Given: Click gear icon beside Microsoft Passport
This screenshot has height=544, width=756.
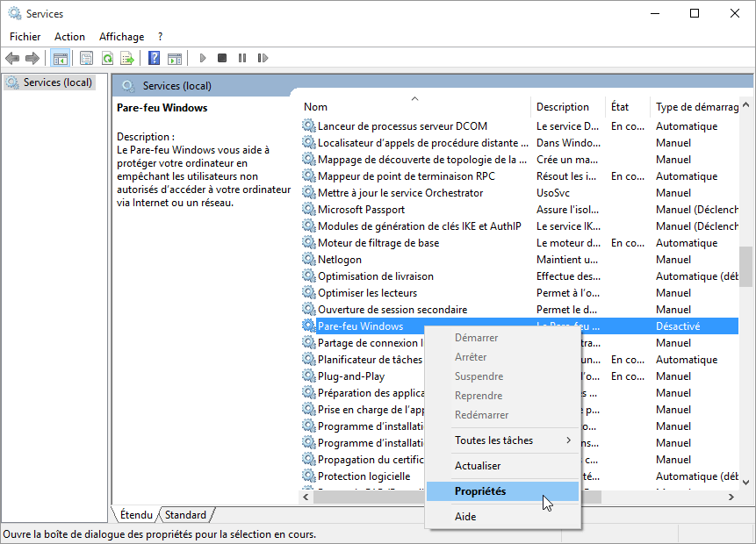Looking at the screenshot, I should click(x=308, y=209).
